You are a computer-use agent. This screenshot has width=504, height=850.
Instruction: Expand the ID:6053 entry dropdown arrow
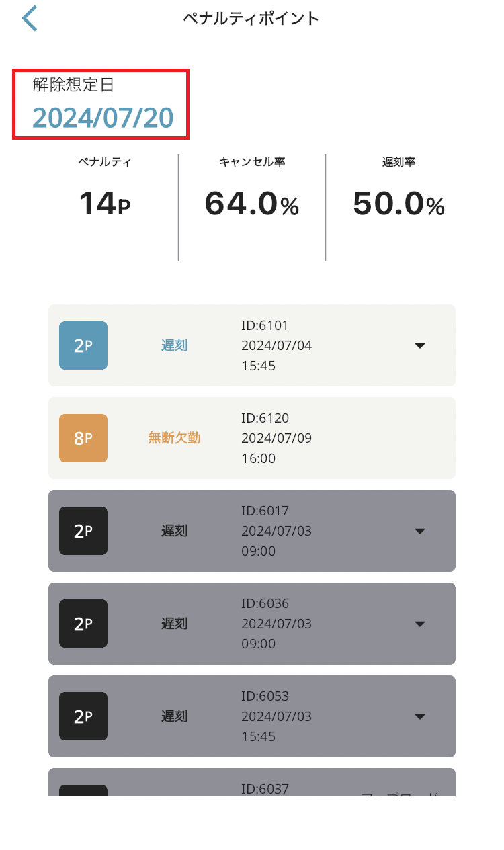pos(420,716)
